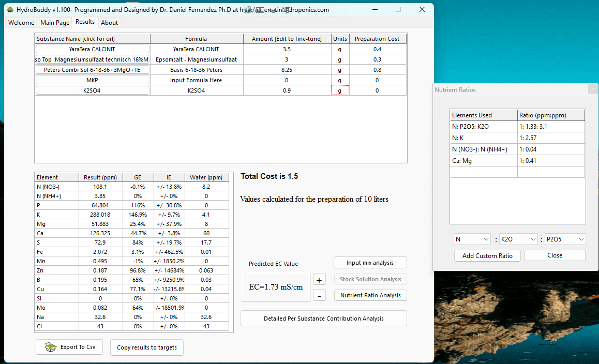Image resolution: width=599 pixels, height=364 pixels.
Task: Click the Export To Csv button
Action: (69, 347)
